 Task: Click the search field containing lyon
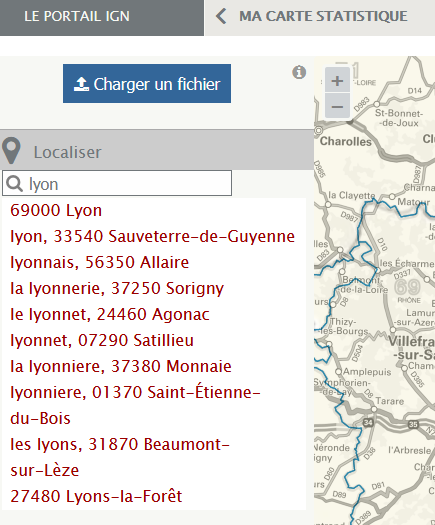pos(117,183)
